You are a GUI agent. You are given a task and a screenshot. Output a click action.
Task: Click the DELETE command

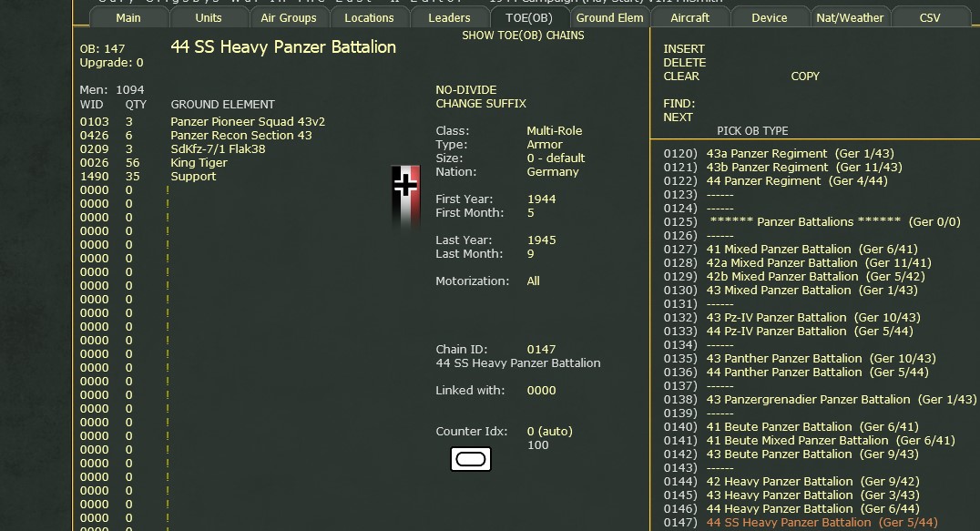pos(684,63)
